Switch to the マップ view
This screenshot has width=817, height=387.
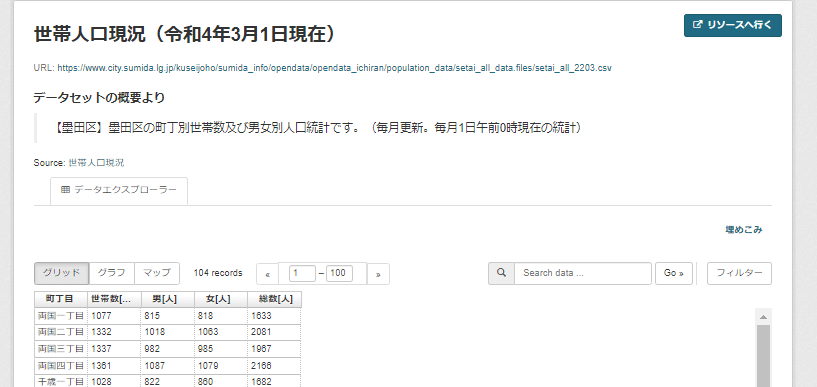(157, 273)
